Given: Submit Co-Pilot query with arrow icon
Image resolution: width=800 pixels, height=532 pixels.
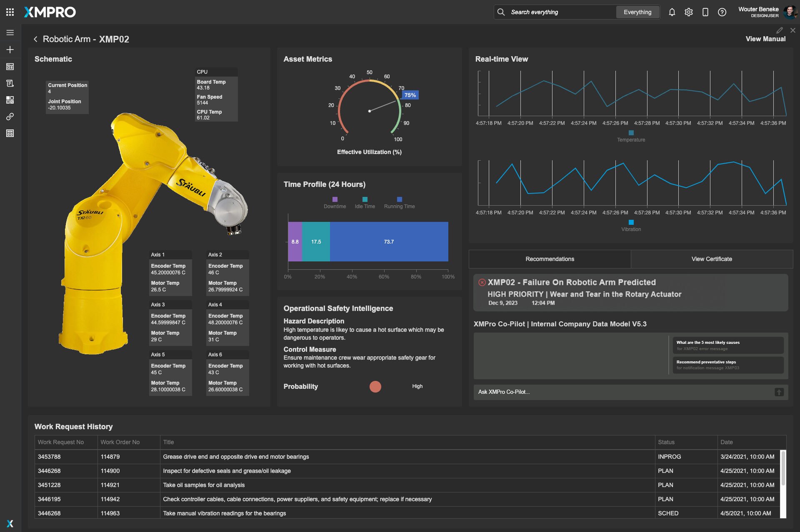Looking at the screenshot, I should (779, 392).
